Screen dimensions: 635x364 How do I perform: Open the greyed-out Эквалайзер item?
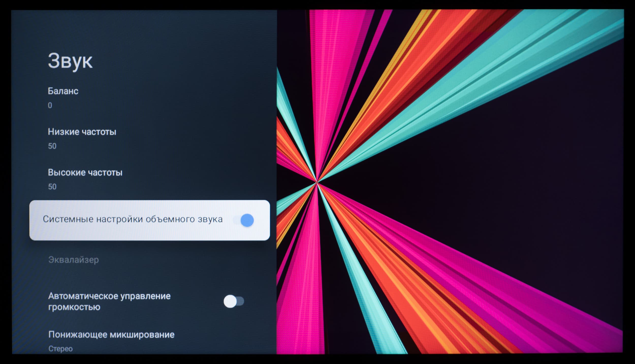[x=73, y=260]
